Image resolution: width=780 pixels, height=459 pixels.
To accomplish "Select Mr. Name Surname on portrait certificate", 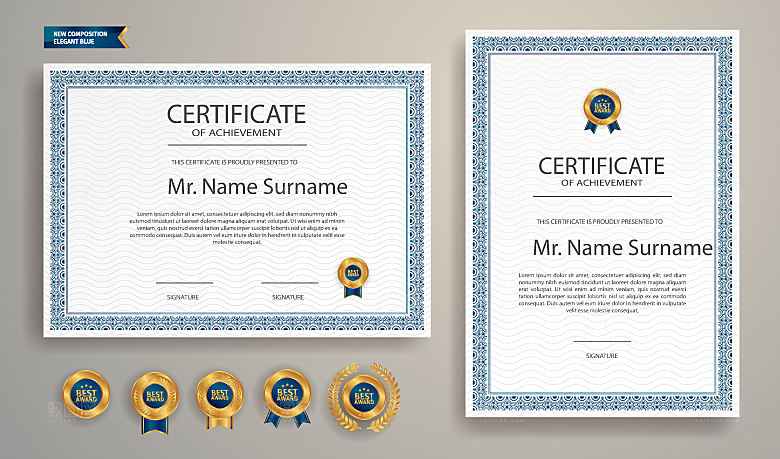I will (x=623, y=247).
